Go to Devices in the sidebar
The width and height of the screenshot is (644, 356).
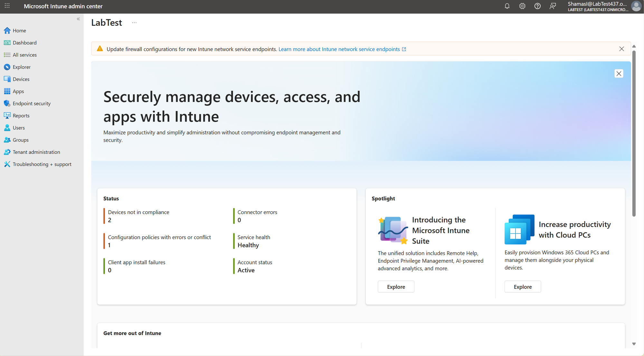[21, 79]
